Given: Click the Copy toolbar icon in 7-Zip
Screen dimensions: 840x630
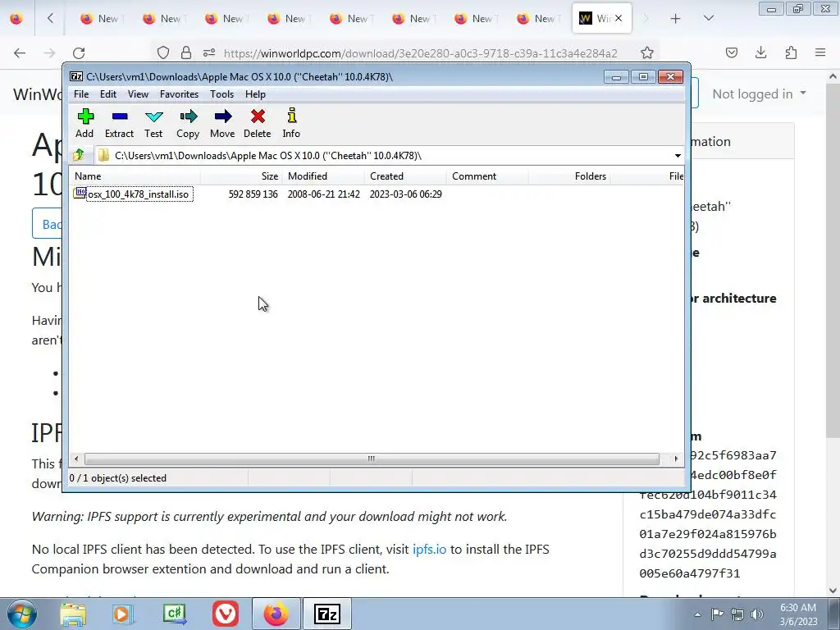Looking at the screenshot, I should point(188,123).
